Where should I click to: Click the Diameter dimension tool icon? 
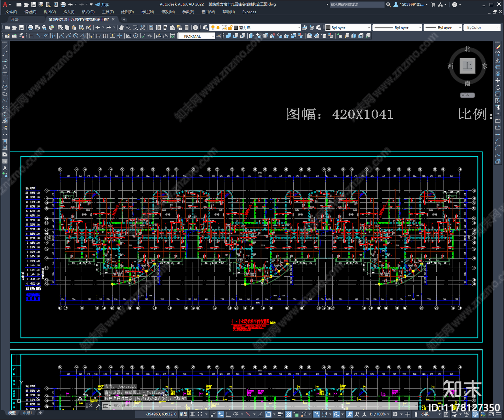76,36
